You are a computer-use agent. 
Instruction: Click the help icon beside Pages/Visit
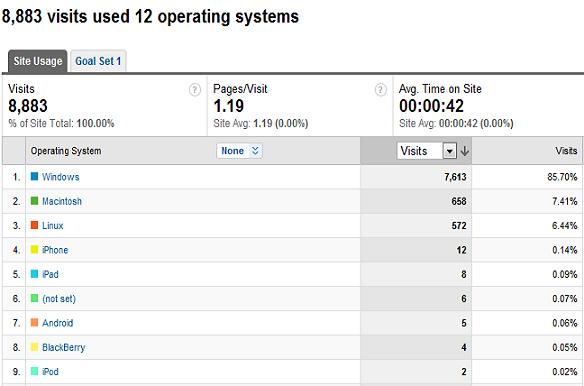380,90
